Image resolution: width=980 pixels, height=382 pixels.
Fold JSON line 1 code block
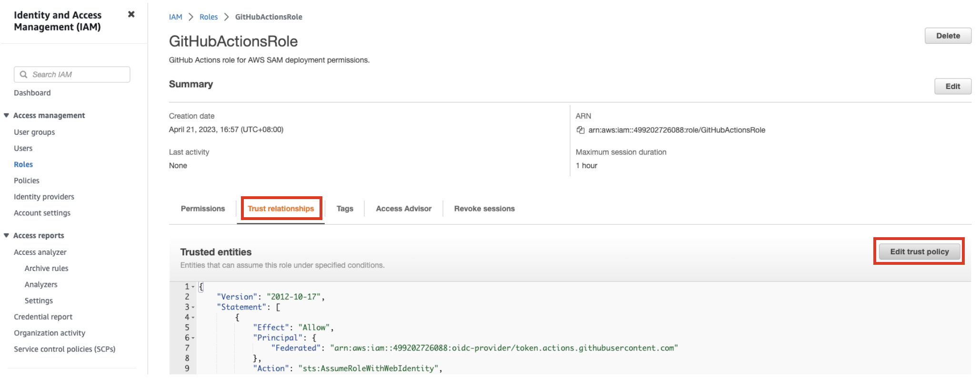click(x=193, y=287)
